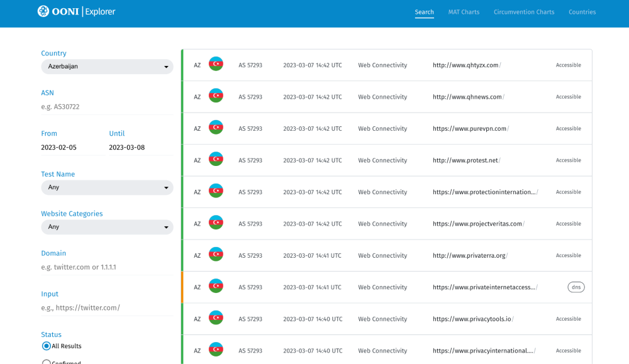Open the http://www.qhnews.com measurement link
This screenshot has height=364, width=629.
click(467, 97)
